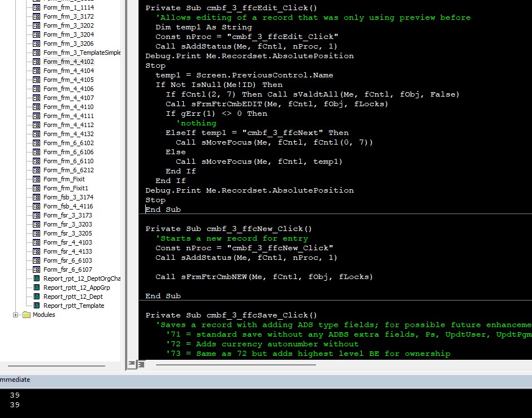Image resolution: width=532 pixels, height=418 pixels.
Task: Click the first 39 in Immediate window
Action: click(x=15, y=395)
